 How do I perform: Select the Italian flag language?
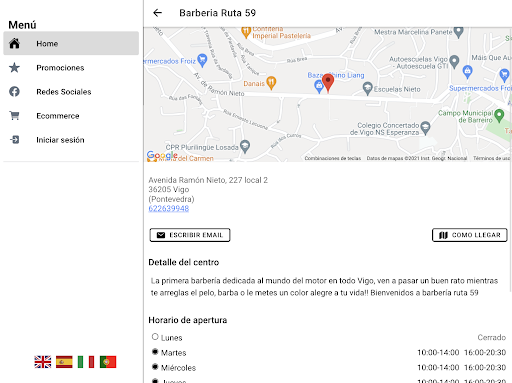86,362
